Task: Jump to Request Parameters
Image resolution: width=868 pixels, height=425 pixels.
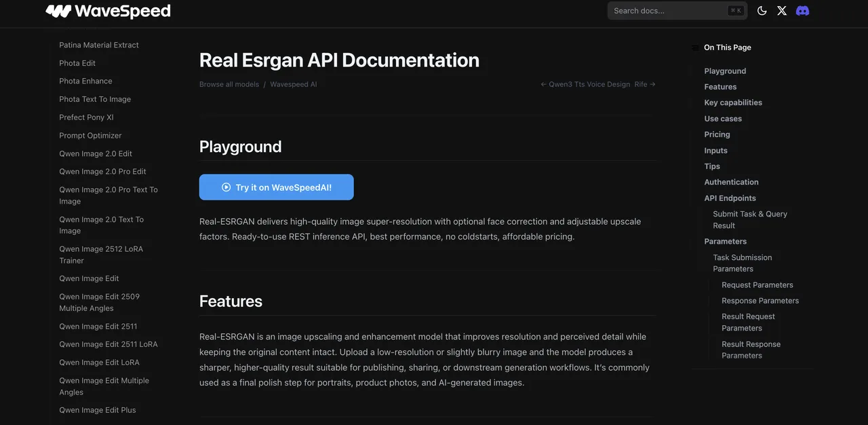Action: (x=757, y=285)
